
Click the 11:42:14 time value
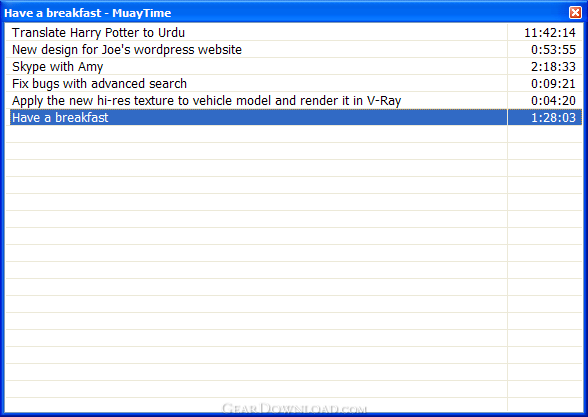pos(550,33)
